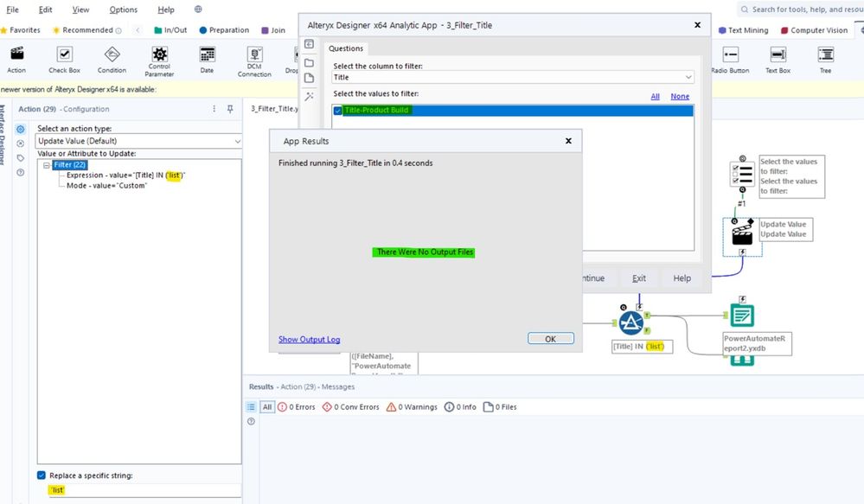Select the Filter (22) tree item
This screenshot has width=864, height=504.
[69, 165]
